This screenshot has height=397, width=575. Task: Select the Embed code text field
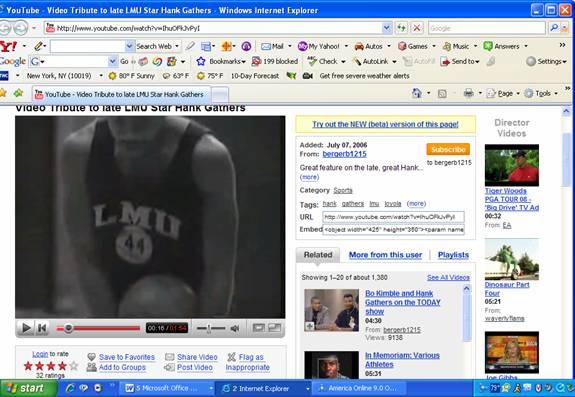pos(393,229)
